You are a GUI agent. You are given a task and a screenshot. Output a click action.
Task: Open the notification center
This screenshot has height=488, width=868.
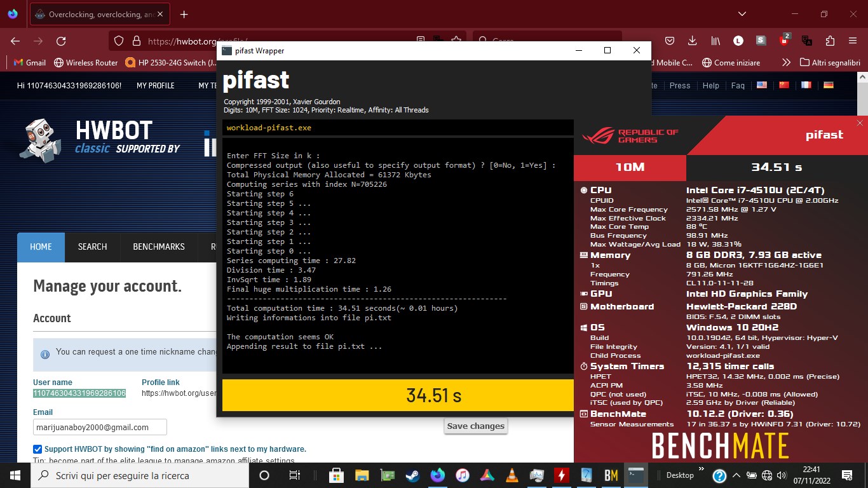click(847, 475)
